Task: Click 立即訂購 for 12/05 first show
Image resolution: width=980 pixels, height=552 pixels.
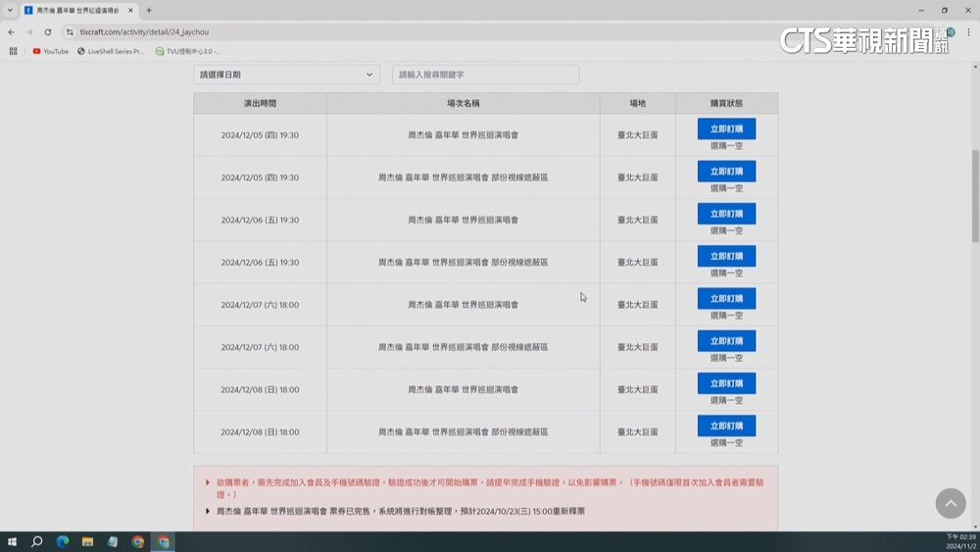Action: click(x=726, y=129)
